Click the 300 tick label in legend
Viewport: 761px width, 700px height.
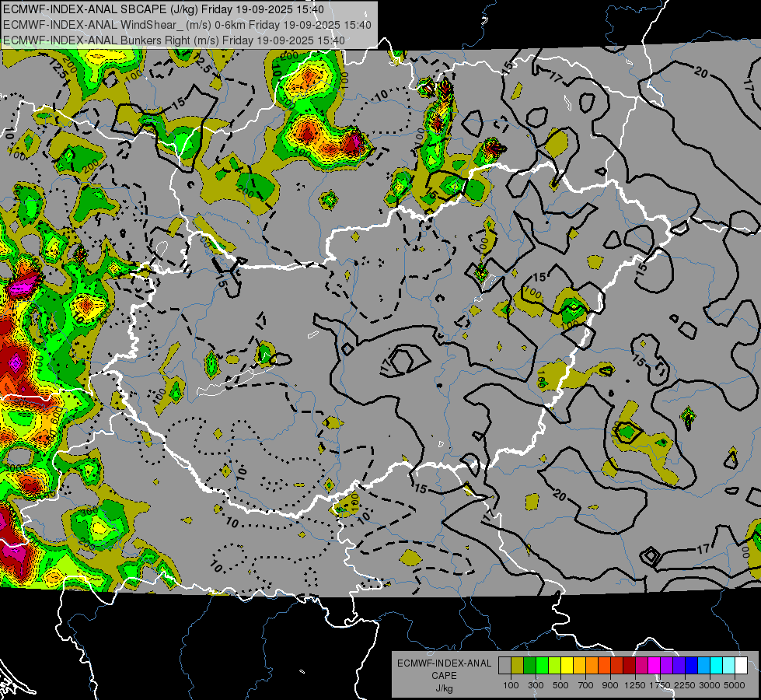click(x=536, y=685)
